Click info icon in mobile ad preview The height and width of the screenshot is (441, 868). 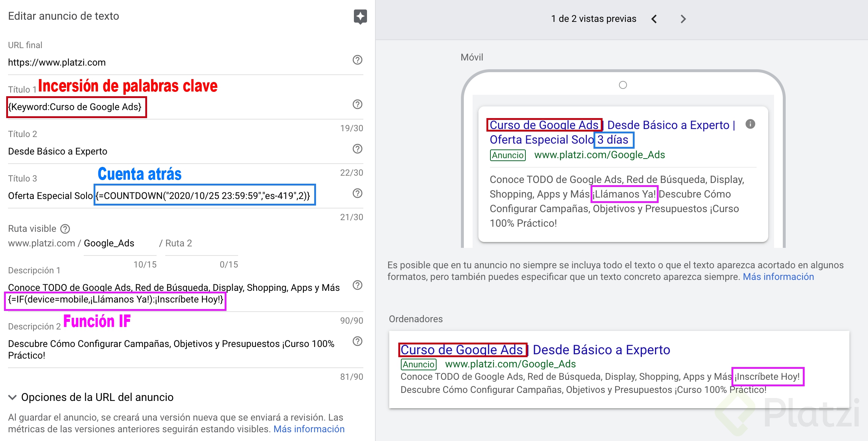pyautogui.click(x=750, y=124)
